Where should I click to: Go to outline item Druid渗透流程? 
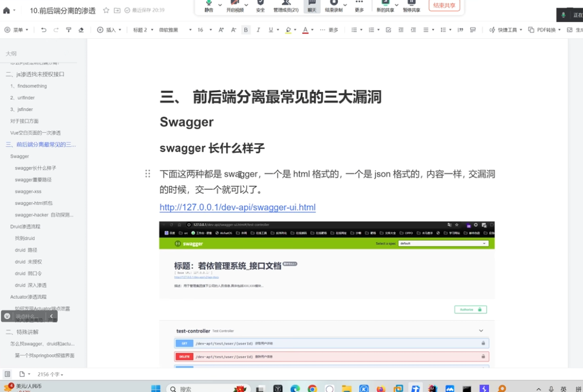click(25, 226)
